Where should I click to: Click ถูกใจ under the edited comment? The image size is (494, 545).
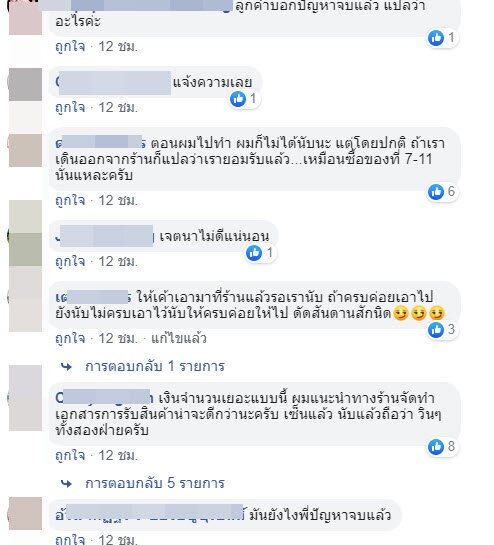click(x=70, y=338)
